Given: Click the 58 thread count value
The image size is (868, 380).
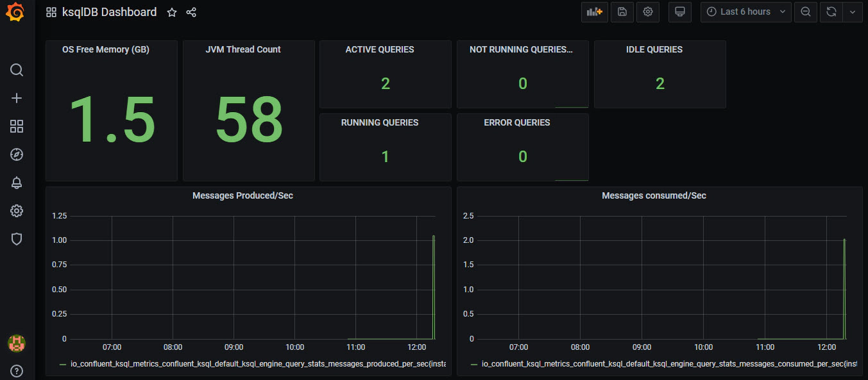Looking at the screenshot, I should tap(249, 120).
